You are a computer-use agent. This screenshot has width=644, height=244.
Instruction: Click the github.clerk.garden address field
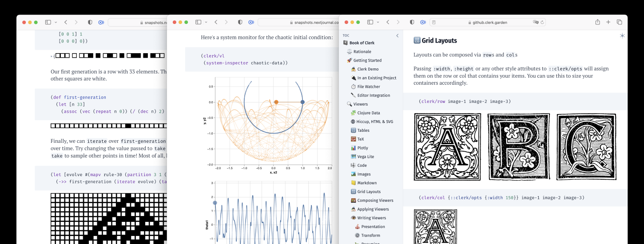[x=488, y=22]
